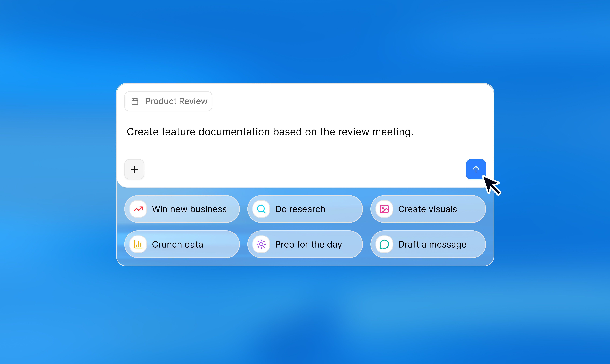
Task: Click the green speech bubble icon
Action: click(384, 244)
